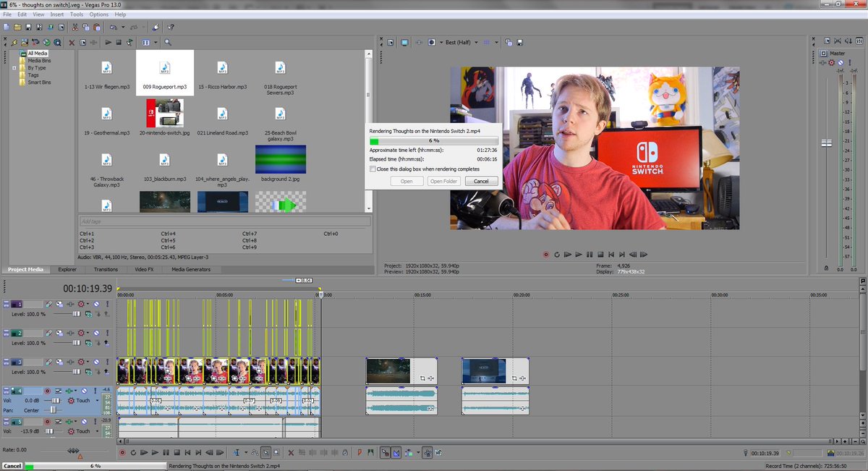This screenshot has width=868, height=471.
Task: Open the File menu
Action: pyautogui.click(x=7, y=14)
